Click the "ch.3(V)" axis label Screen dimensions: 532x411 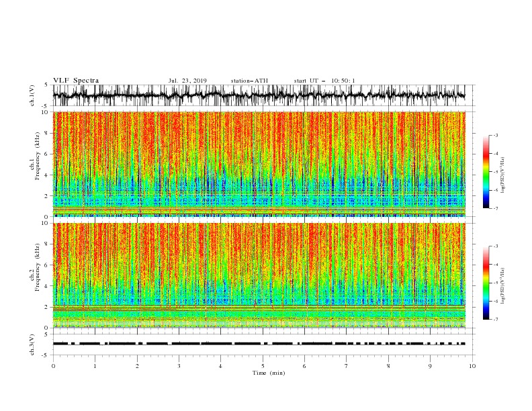tap(32, 345)
